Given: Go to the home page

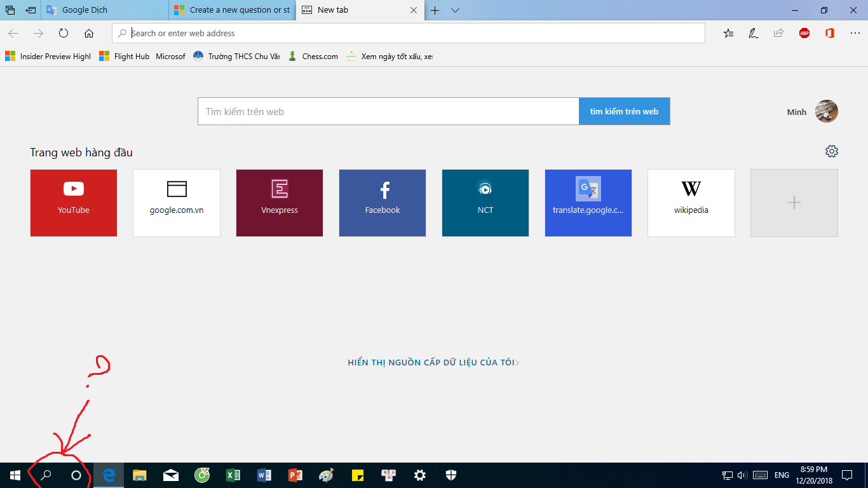Looking at the screenshot, I should pyautogui.click(x=89, y=33).
